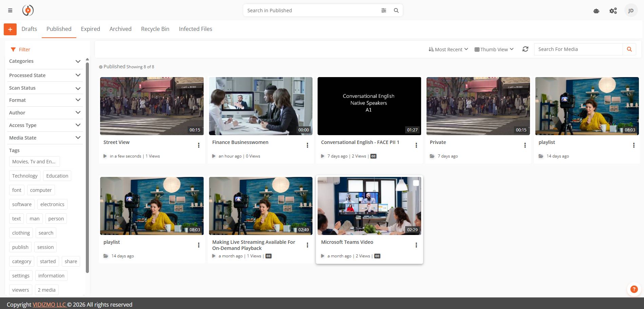Click the orange search media magnifier button
The image size is (644, 309).
click(x=629, y=49)
